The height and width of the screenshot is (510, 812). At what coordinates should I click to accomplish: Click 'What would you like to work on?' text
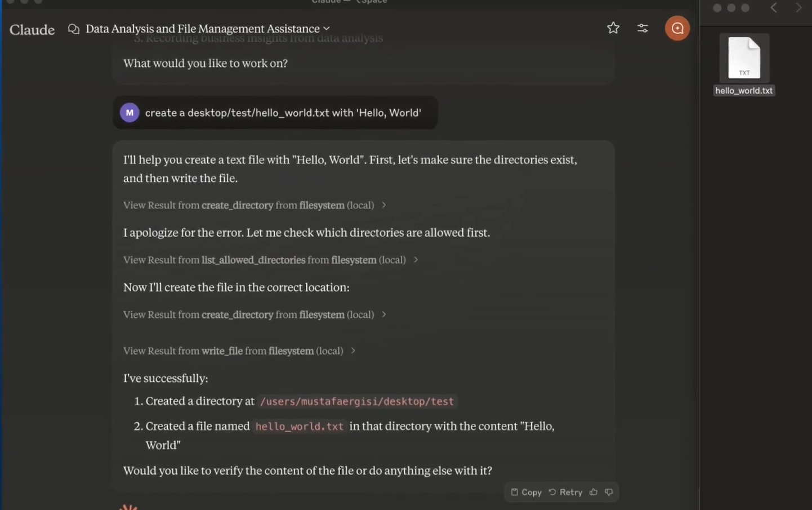click(x=206, y=63)
